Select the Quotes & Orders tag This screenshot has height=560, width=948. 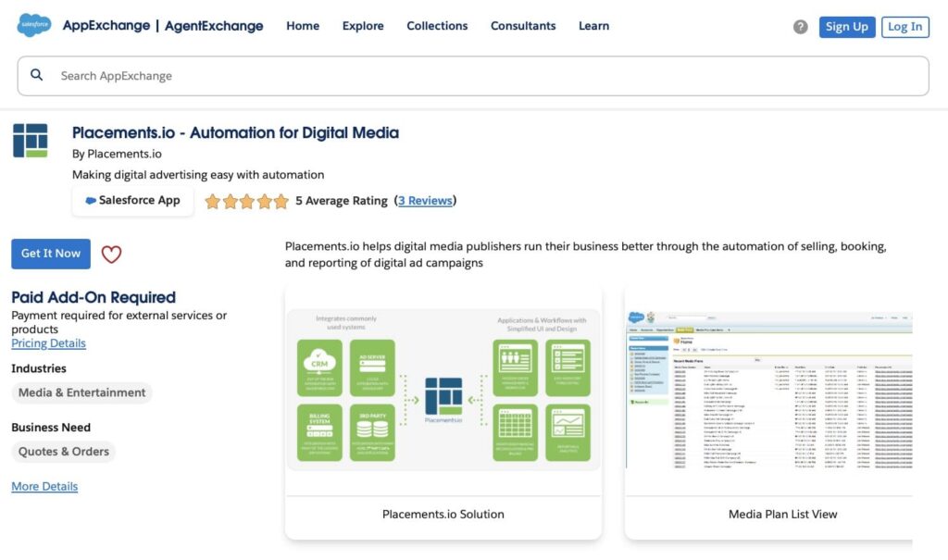(64, 451)
